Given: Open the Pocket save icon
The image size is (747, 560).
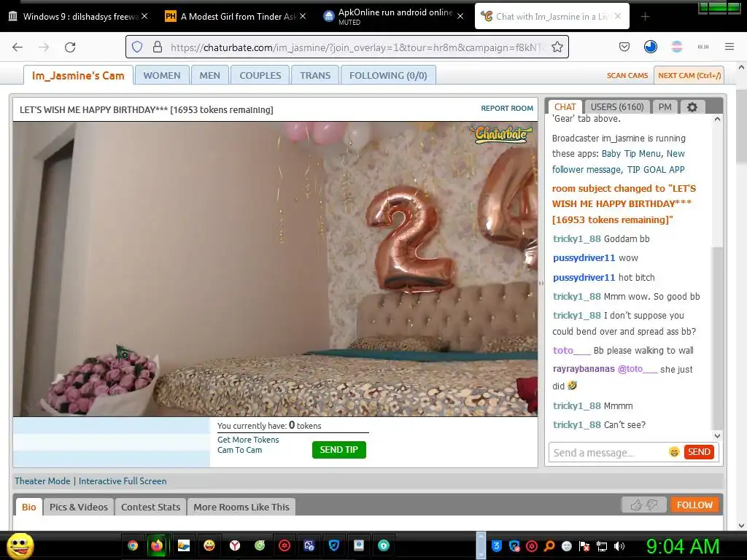Looking at the screenshot, I should (624, 47).
